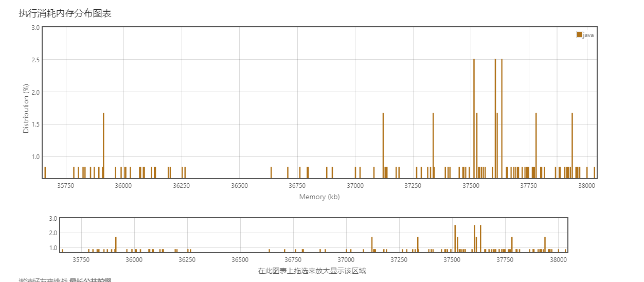Click the 37000 label on main chart axis
Screen dimensions: 644x282
tap(355, 186)
